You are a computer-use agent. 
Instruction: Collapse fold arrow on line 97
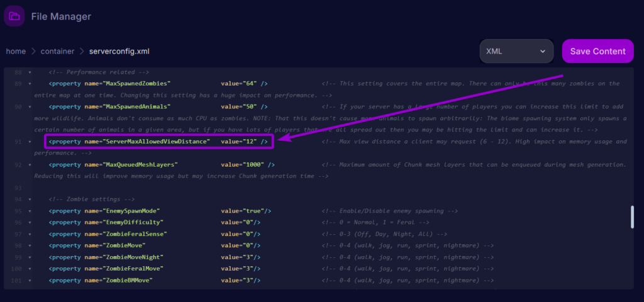[30, 234]
